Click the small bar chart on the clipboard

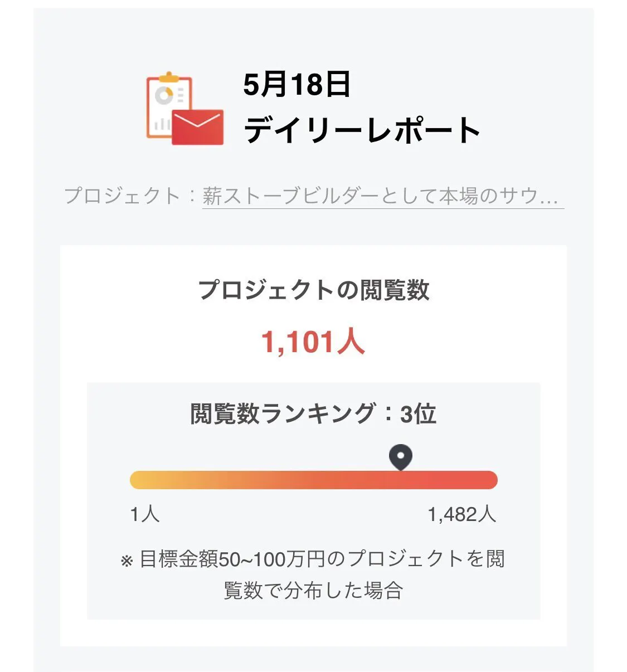point(162,123)
